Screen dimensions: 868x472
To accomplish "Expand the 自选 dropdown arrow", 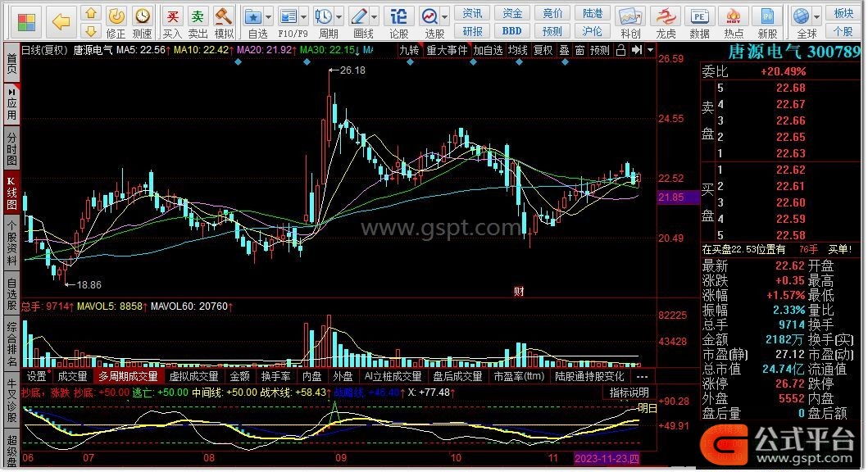I will coord(269,16).
